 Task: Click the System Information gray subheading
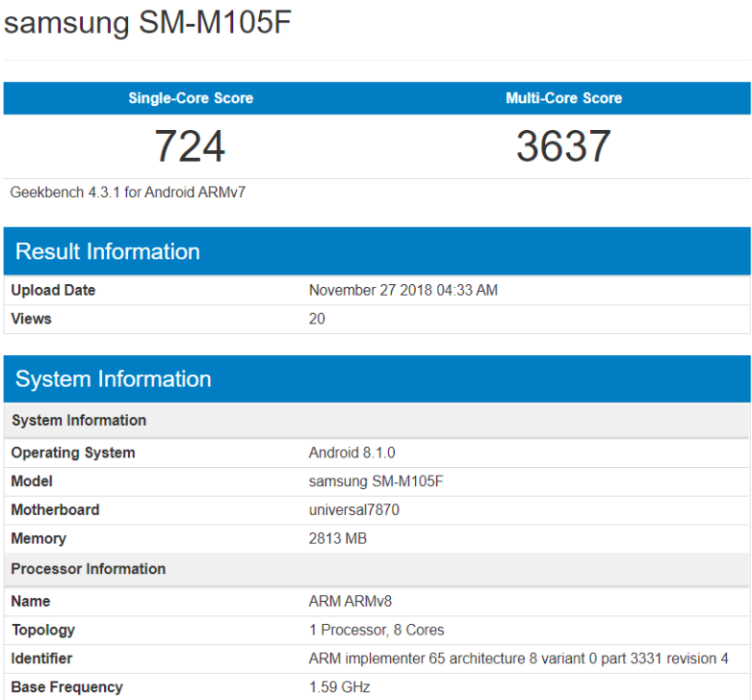click(x=79, y=420)
